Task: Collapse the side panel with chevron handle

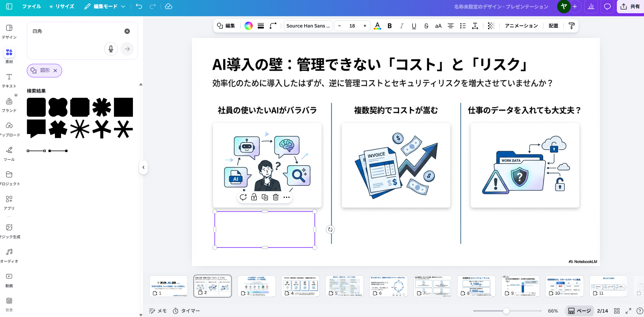Action: (x=143, y=167)
